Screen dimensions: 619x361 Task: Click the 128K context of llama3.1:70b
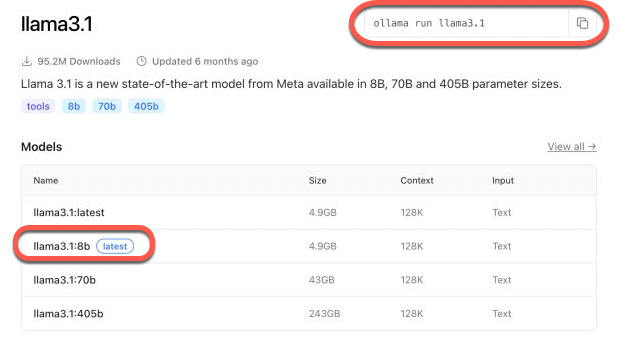coord(412,280)
